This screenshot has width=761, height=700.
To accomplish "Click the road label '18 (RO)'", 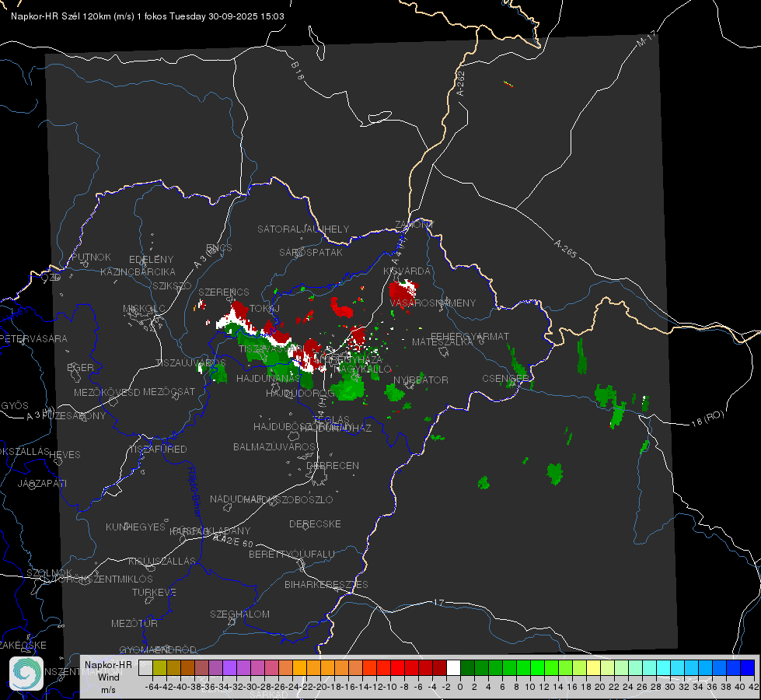I will pyautogui.click(x=707, y=418).
